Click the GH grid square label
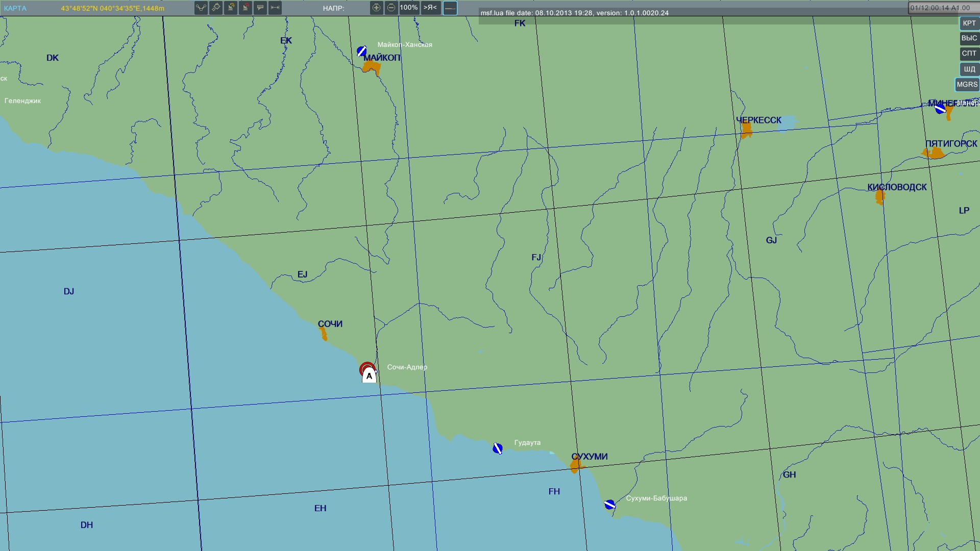The image size is (980, 551). (789, 474)
